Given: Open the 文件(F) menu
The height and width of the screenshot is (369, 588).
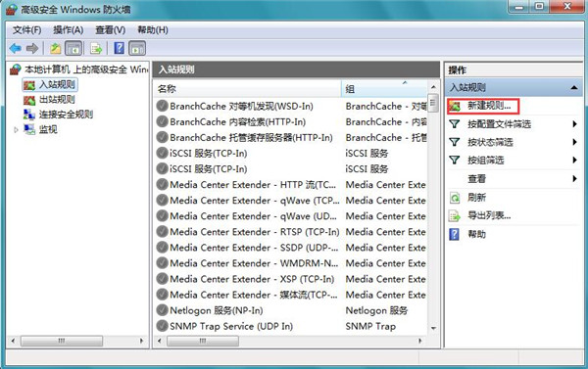Looking at the screenshot, I should pos(27,30).
